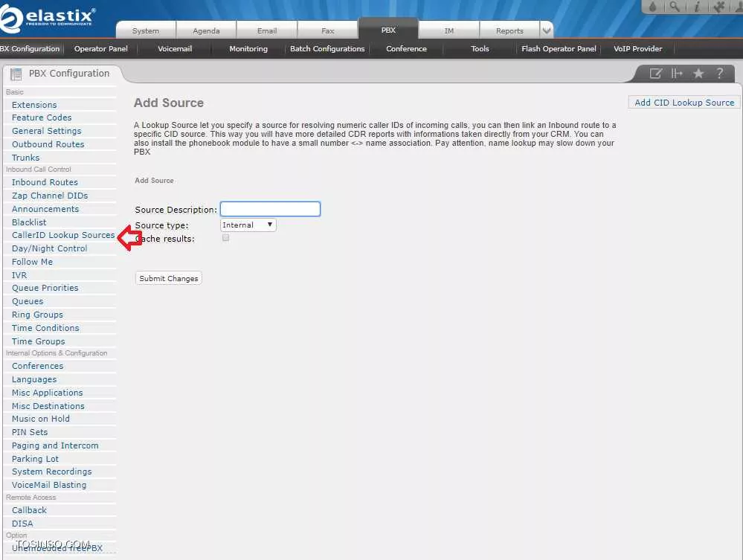The image size is (743, 560).
Task: Go to Inbound Routes in sidebar
Action: pos(45,182)
